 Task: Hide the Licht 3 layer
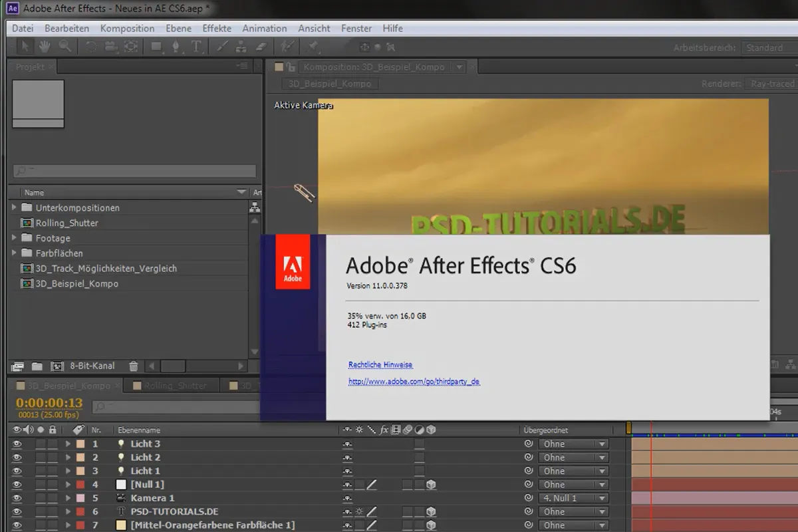17,444
